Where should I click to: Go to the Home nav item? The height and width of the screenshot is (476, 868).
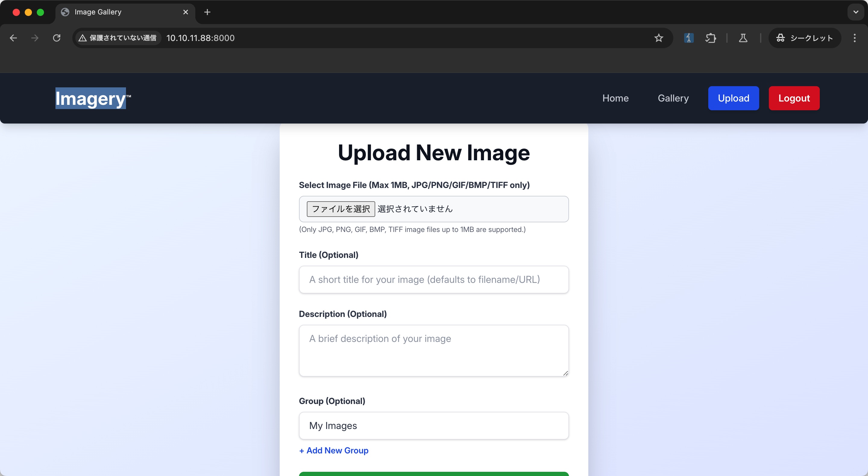[x=615, y=98]
